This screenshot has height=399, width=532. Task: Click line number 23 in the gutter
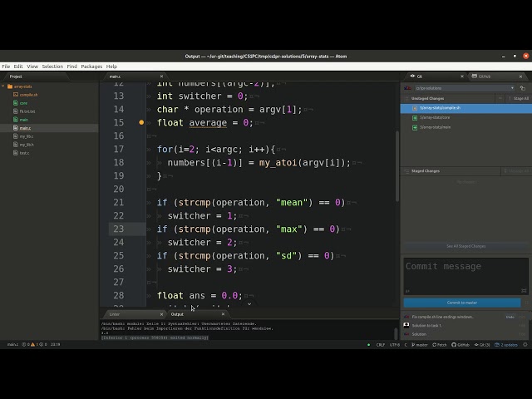pos(118,229)
